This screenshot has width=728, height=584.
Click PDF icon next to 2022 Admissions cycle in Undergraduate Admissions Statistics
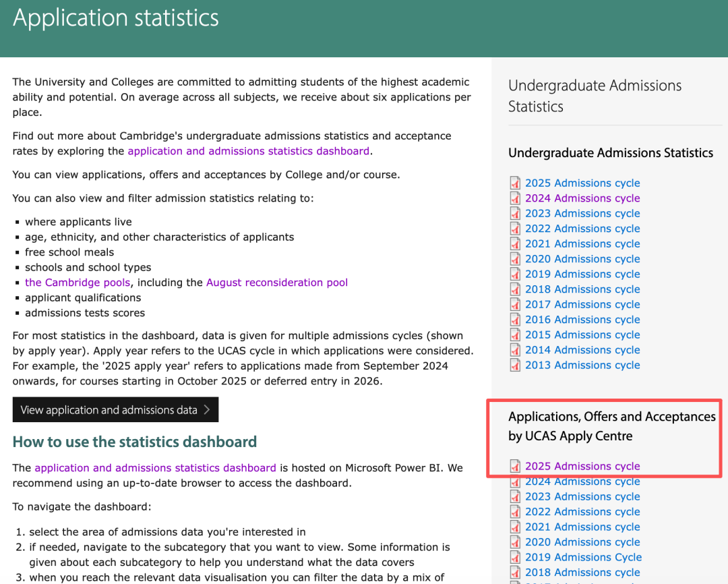click(x=515, y=229)
